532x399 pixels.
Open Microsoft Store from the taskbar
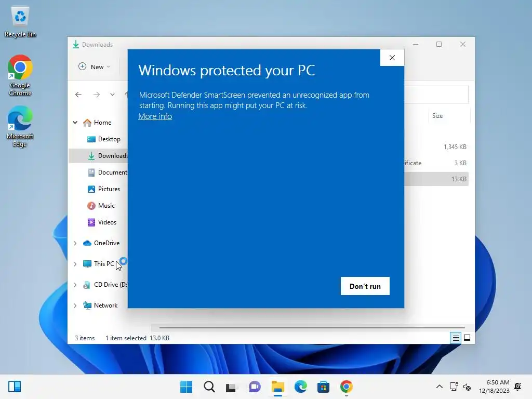pos(323,387)
